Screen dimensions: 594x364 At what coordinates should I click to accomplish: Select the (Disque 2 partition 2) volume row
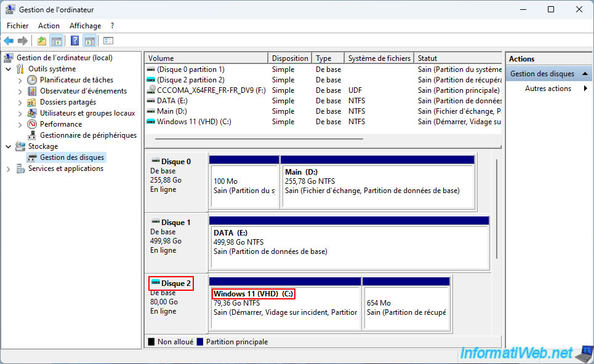pyautogui.click(x=324, y=80)
